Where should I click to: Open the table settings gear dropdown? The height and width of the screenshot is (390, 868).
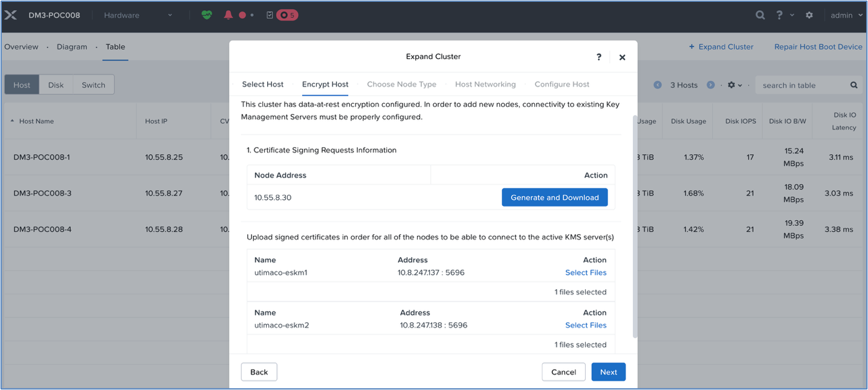coord(734,85)
